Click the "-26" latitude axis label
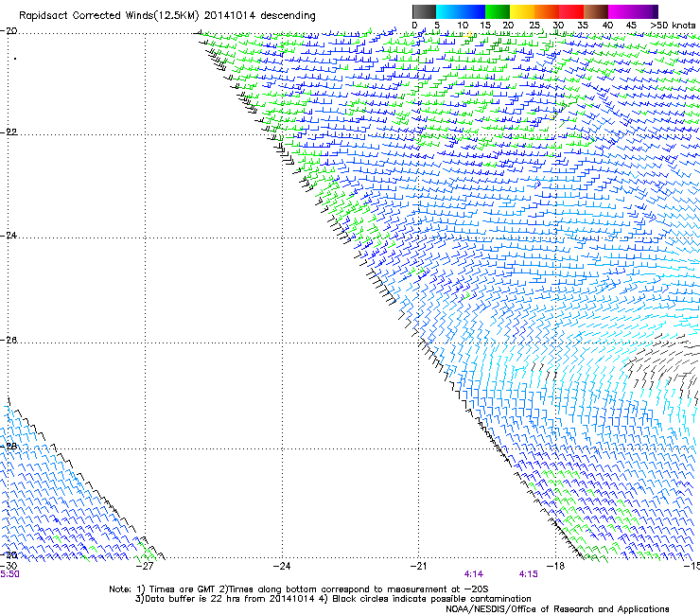700x615 pixels. (x=9, y=341)
